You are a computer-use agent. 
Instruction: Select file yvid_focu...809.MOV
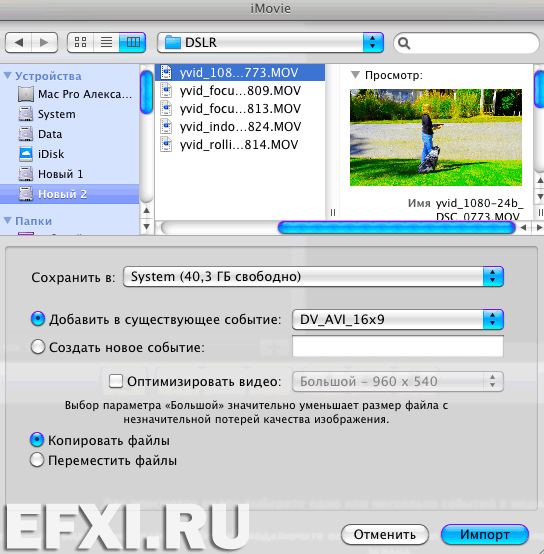tap(240, 91)
